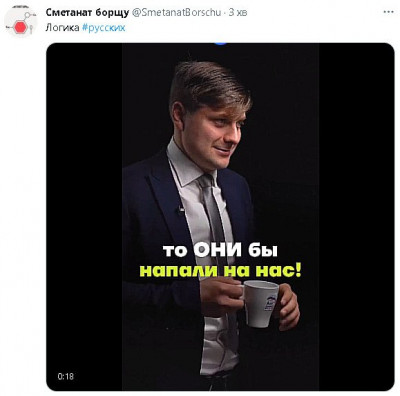
Task: Click the blue marker at the video's top edge
Action: pyautogui.click(x=220, y=43)
